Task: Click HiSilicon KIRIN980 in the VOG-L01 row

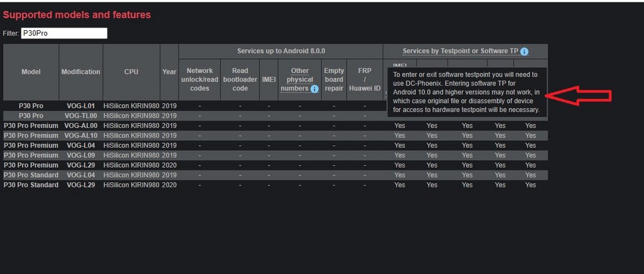Action: (x=131, y=106)
